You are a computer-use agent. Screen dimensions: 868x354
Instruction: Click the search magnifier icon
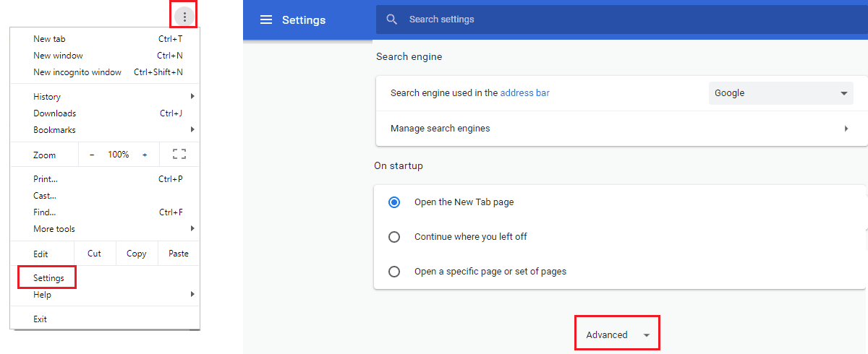click(392, 20)
